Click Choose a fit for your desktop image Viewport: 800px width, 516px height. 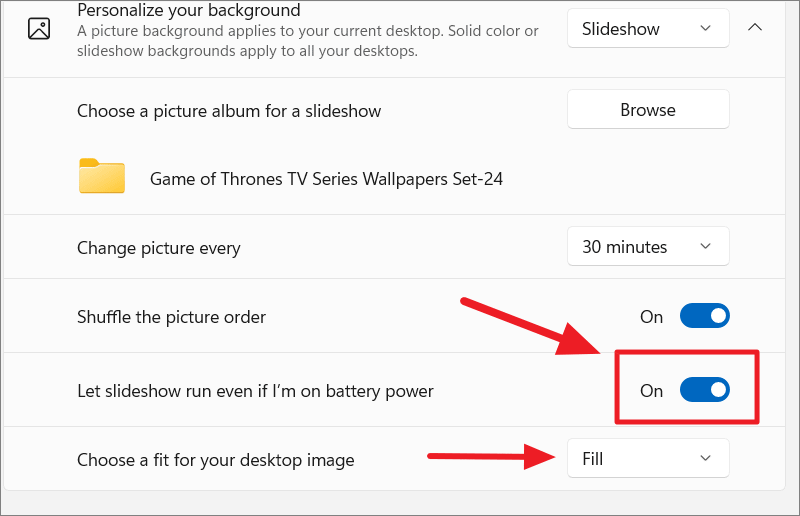pyautogui.click(x=216, y=460)
